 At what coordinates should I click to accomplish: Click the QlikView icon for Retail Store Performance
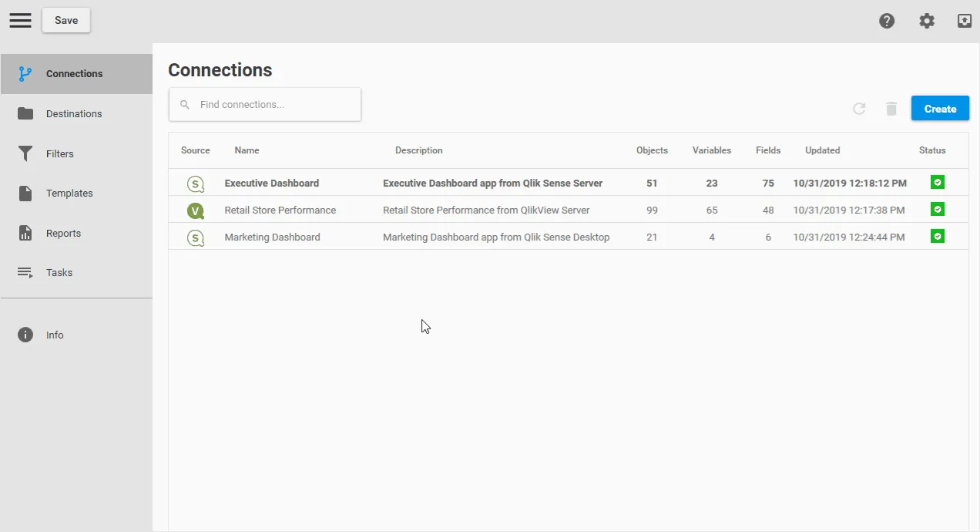coord(196,210)
